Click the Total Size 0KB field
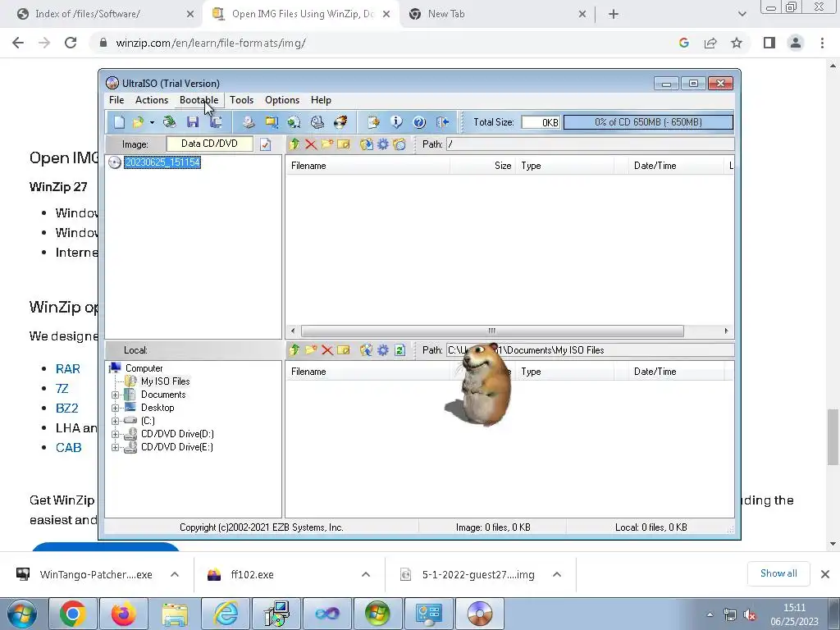 pyautogui.click(x=541, y=122)
